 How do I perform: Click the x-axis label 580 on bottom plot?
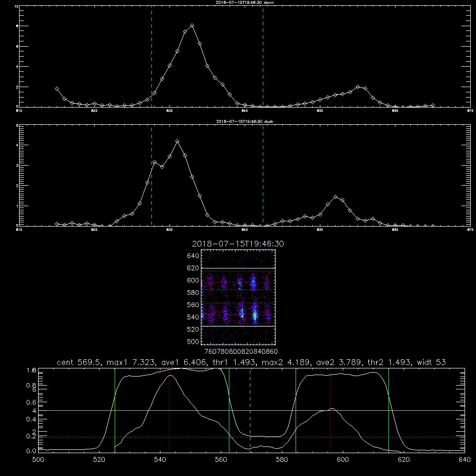(282, 460)
